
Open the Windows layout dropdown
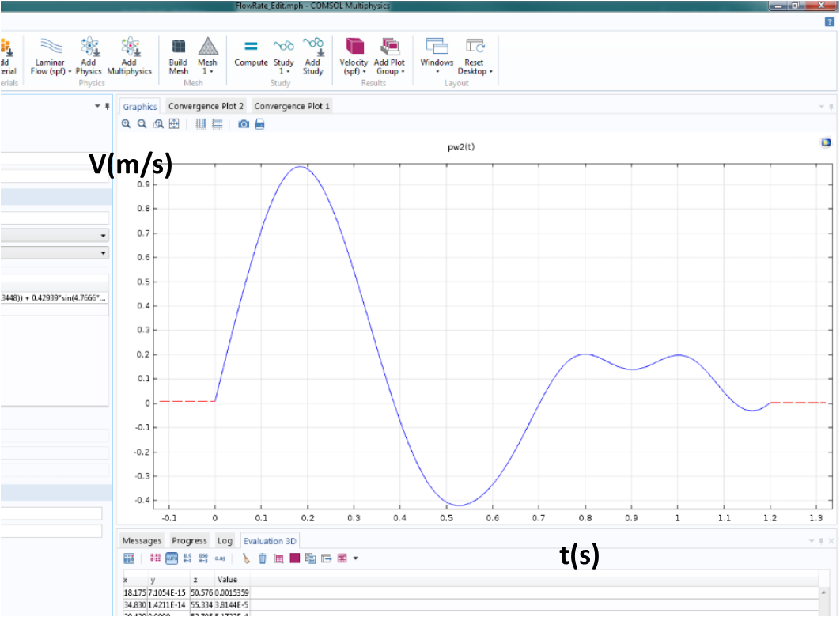(437, 71)
